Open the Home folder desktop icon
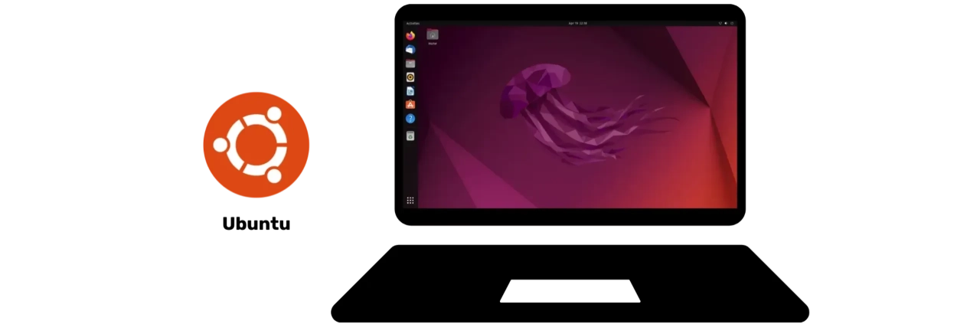Viewport: 980px width, 327px height. point(433,37)
